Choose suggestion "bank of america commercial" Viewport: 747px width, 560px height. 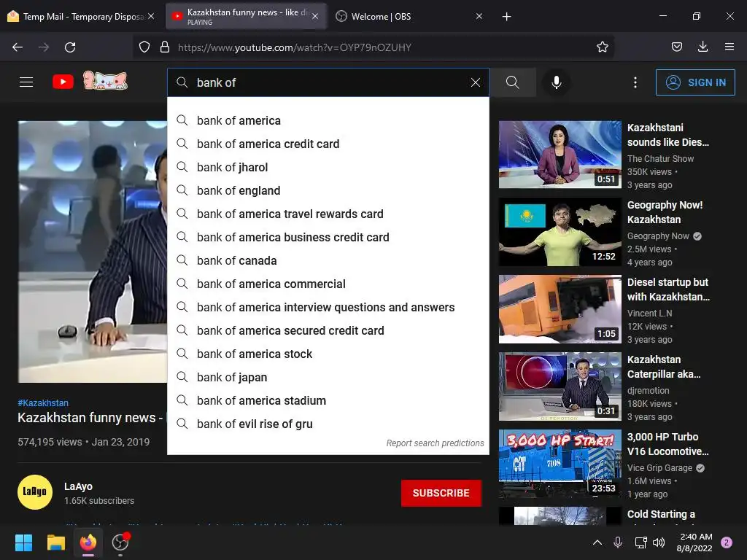point(328,284)
